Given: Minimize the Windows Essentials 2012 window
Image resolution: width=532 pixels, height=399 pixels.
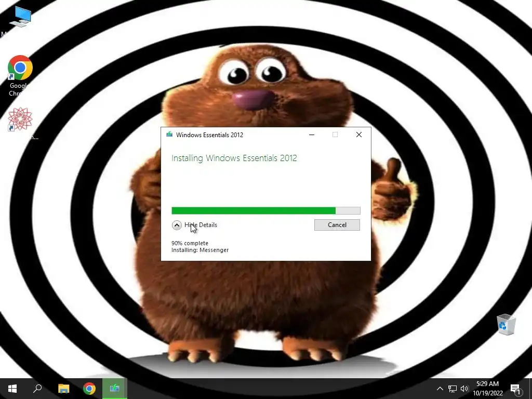Looking at the screenshot, I should [312, 135].
